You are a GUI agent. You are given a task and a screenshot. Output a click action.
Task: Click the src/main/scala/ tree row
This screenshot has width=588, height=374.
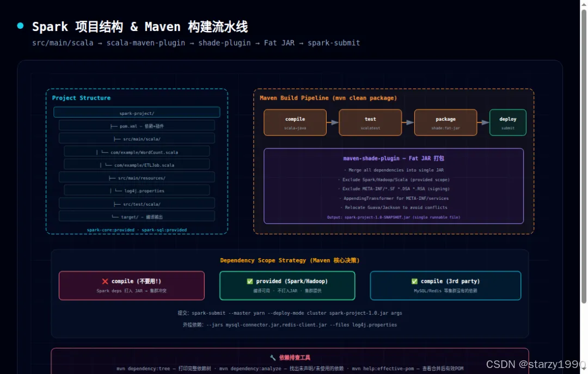[137, 138]
